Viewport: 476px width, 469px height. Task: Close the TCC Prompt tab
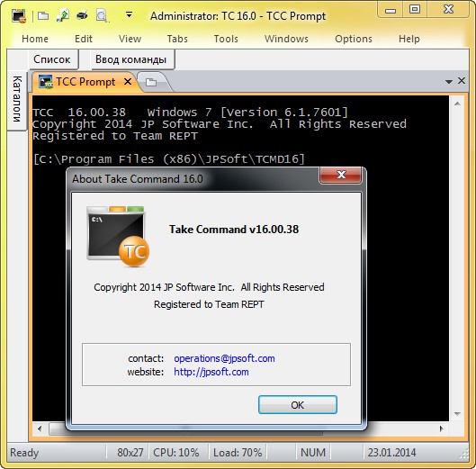[128, 81]
